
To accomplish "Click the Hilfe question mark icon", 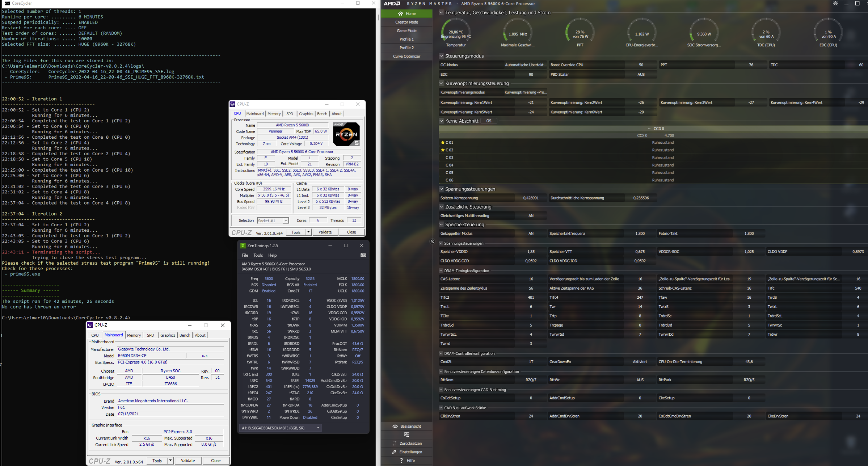I will click(x=401, y=460).
